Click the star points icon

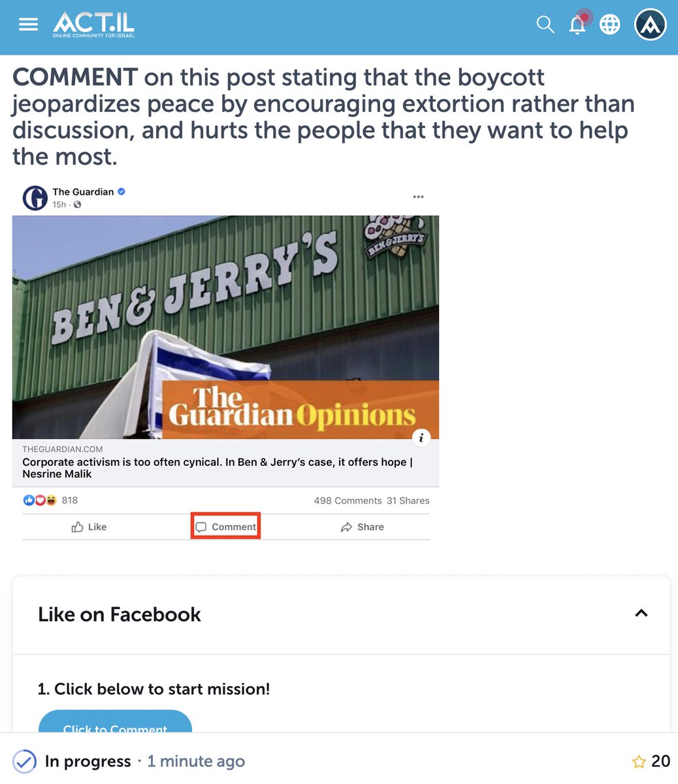[x=639, y=762]
